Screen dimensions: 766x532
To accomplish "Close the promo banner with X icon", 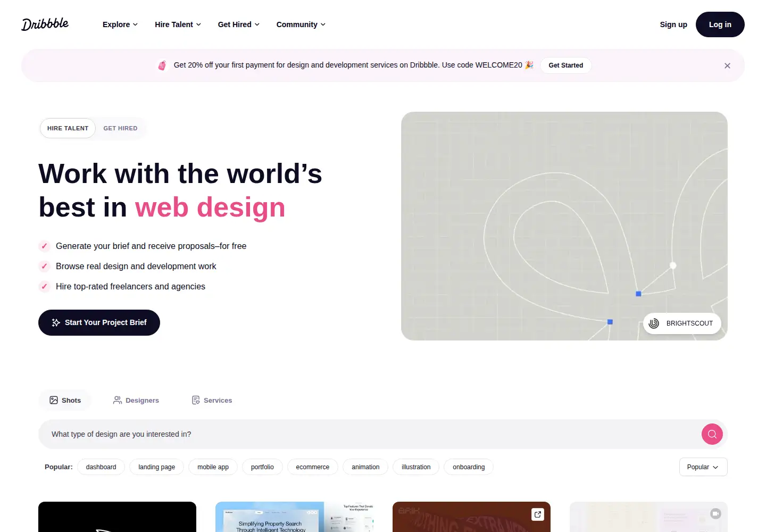I will tap(727, 65).
